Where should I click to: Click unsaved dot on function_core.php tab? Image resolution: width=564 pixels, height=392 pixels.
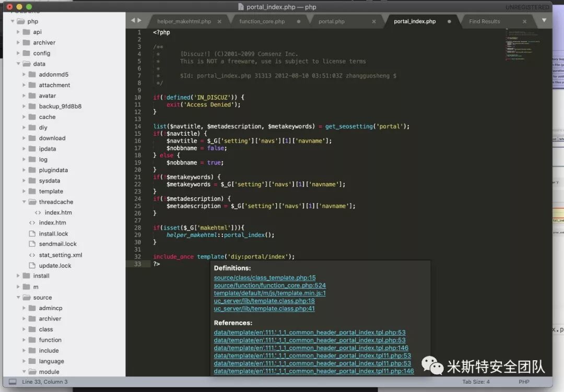[x=299, y=21]
